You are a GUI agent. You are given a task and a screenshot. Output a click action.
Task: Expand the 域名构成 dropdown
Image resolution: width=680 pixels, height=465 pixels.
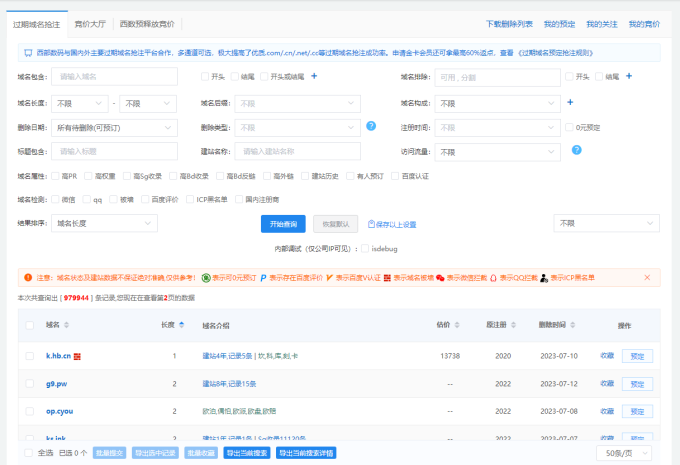[x=497, y=104]
